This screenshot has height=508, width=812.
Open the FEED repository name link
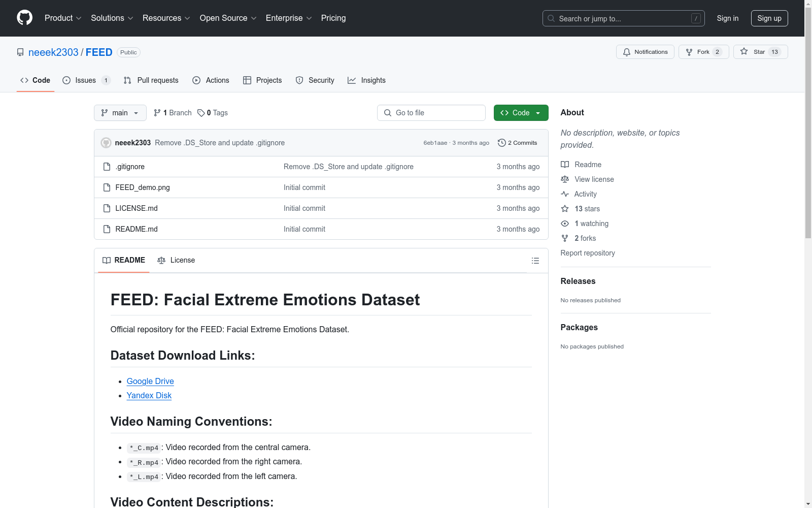99,52
